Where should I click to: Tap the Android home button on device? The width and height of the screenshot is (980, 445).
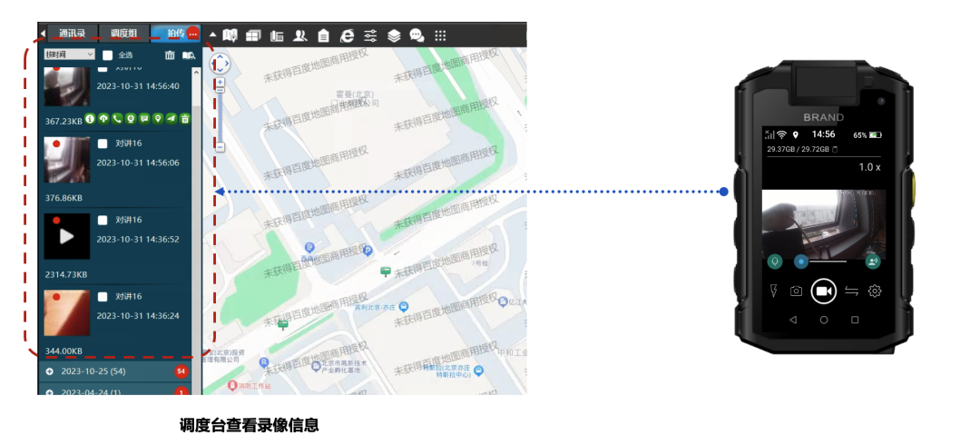(824, 320)
